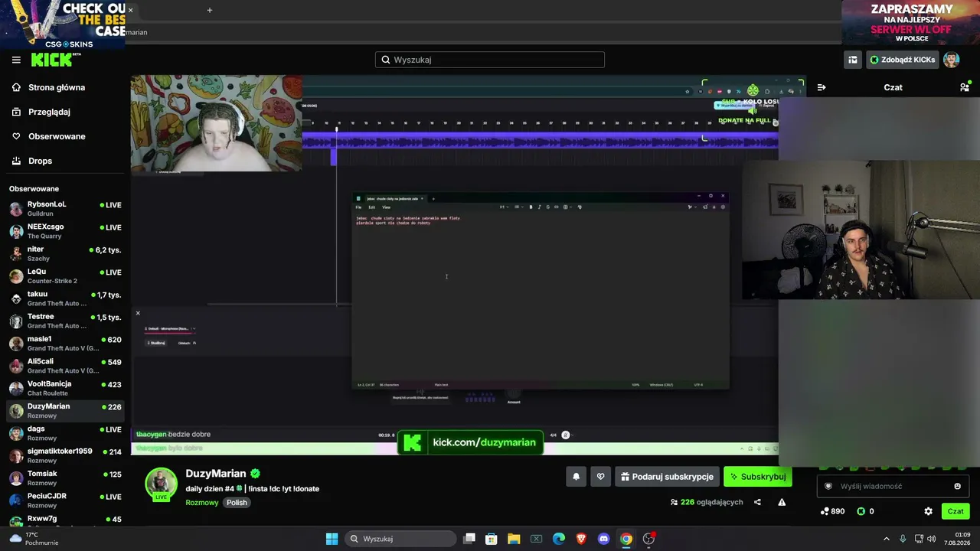980x551 pixels.
Task: Open the chat users list icon
Action: (965, 87)
